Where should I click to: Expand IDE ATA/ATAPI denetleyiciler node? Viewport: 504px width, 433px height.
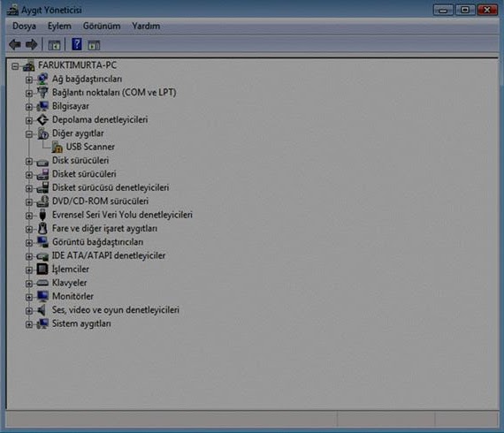pos(29,256)
